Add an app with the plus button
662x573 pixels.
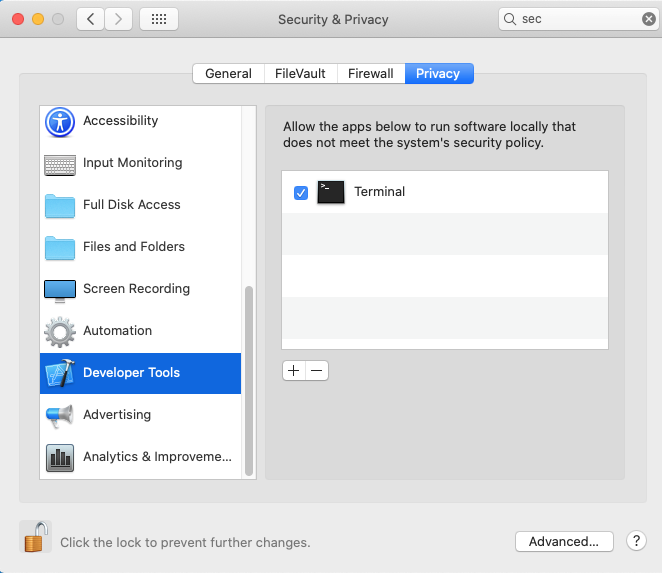(293, 371)
